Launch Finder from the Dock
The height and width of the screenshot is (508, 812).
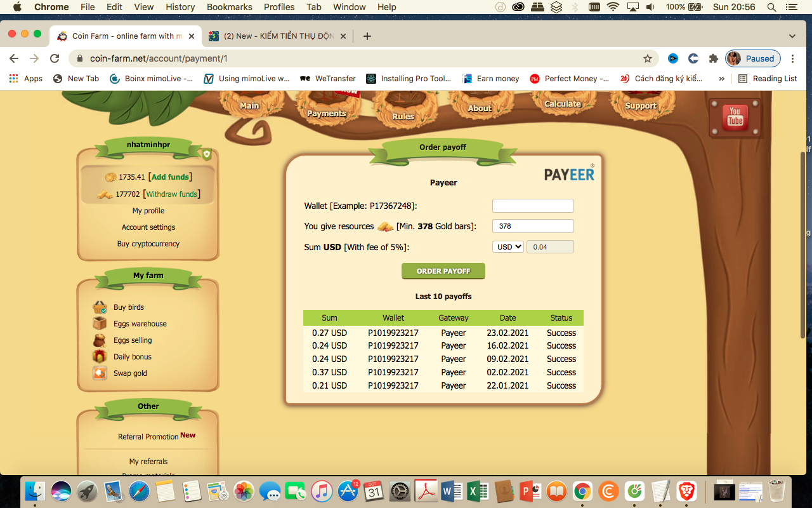[35, 491]
